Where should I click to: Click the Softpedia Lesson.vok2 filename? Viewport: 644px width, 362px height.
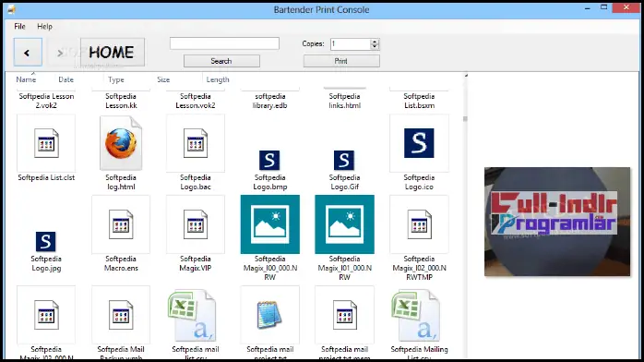(x=196, y=101)
